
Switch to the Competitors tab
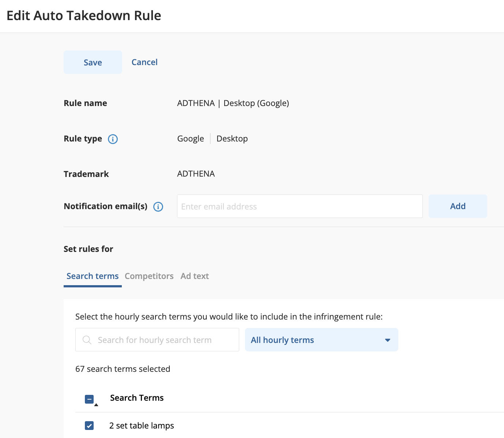(x=149, y=276)
